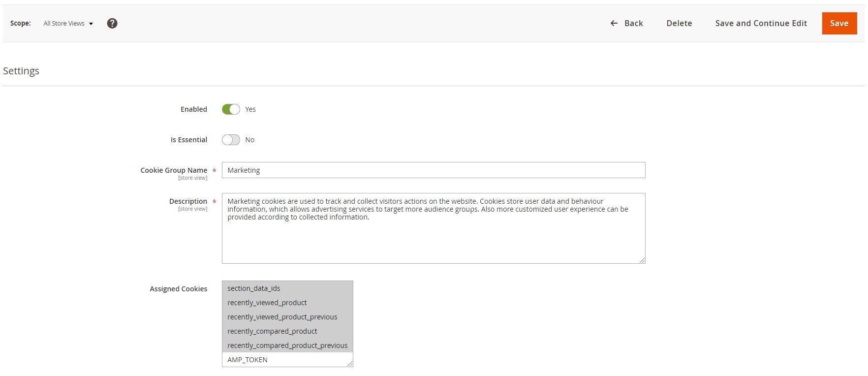The height and width of the screenshot is (376, 868).
Task: Toggle the Enabled switch off
Action: 231,109
